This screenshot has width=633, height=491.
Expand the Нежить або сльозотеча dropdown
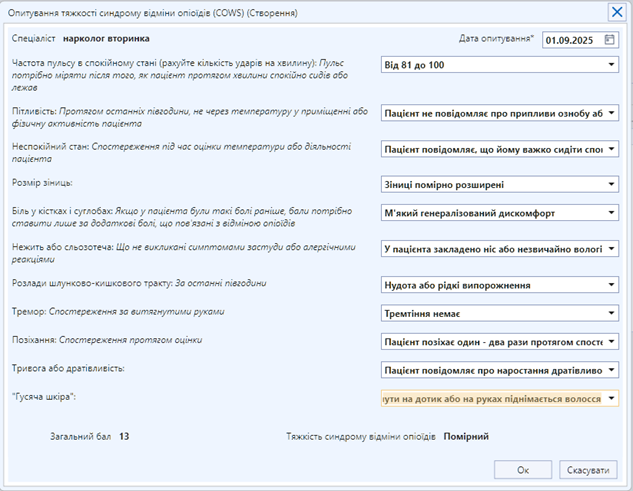point(610,248)
